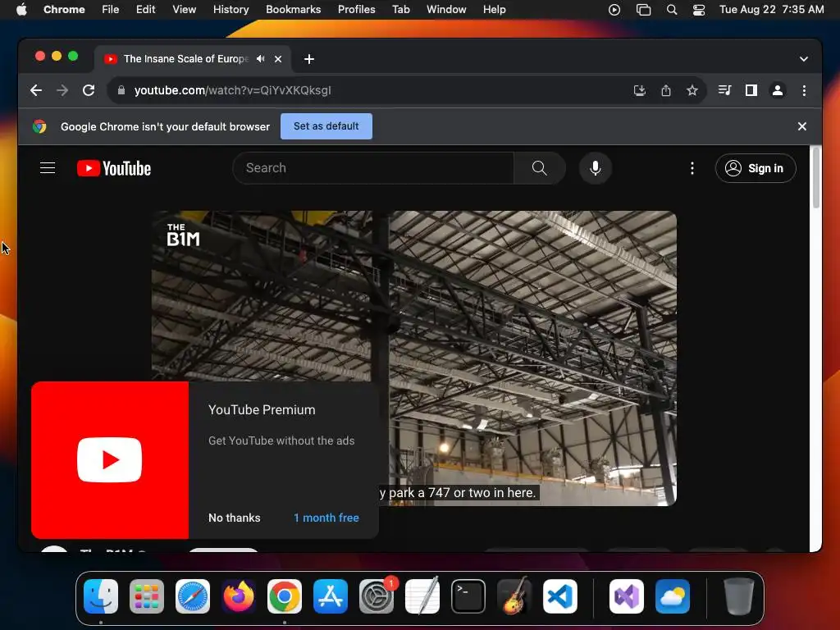Open the Trash in the Dock
Image resolution: width=840 pixels, height=630 pixels.
point(739,596)
